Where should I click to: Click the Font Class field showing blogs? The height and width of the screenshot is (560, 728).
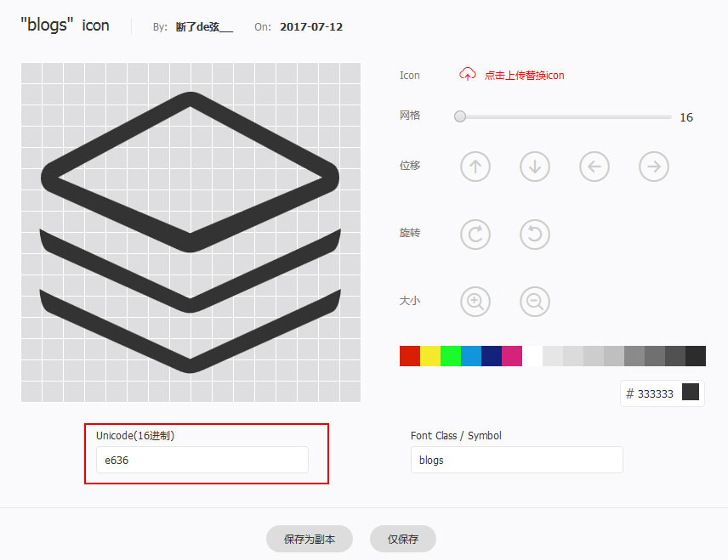tap(516, 460)
